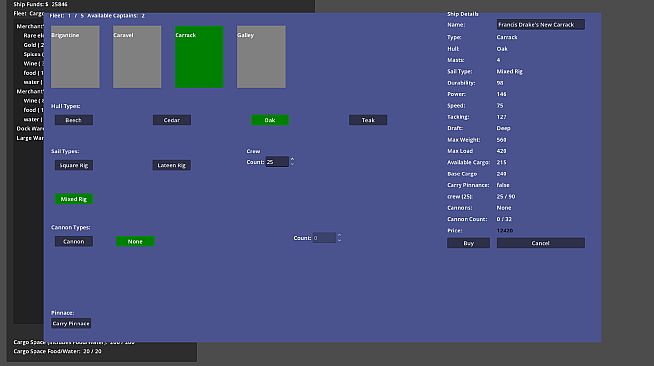Edit the ship name field
654x366 pixels.
[541, 25]
